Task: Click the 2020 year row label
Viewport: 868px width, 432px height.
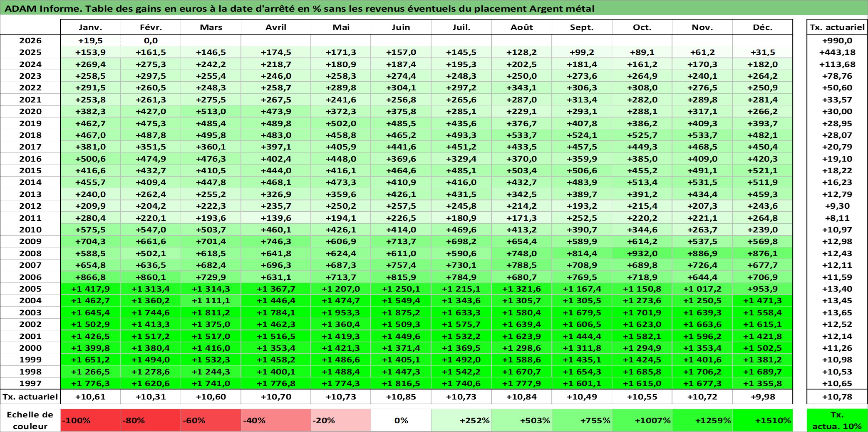Action: point(30,111)
